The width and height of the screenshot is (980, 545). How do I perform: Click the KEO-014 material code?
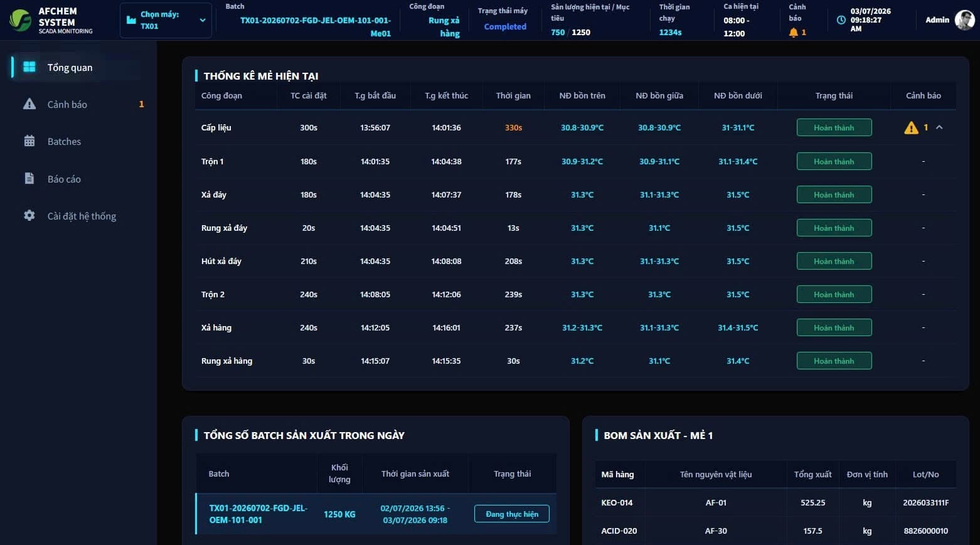coord(617,502)
